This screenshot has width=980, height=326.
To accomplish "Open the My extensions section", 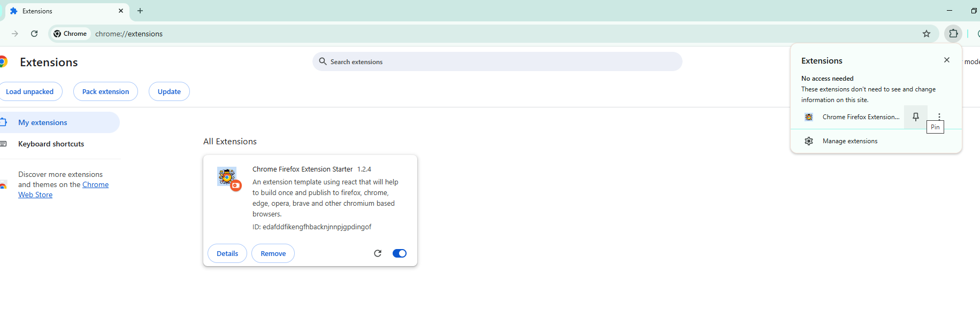I will pos(59,122).
